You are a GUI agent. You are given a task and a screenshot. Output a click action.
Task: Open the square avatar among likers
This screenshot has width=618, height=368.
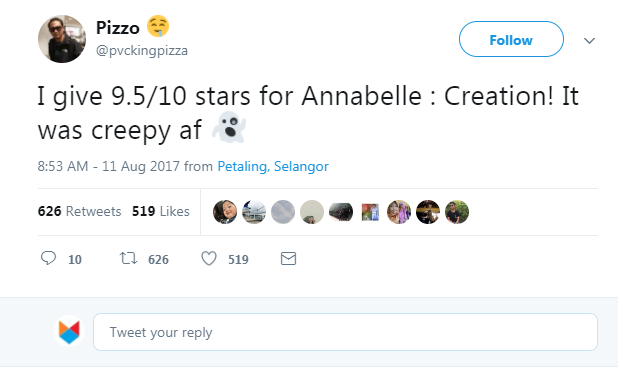[370, 212]
